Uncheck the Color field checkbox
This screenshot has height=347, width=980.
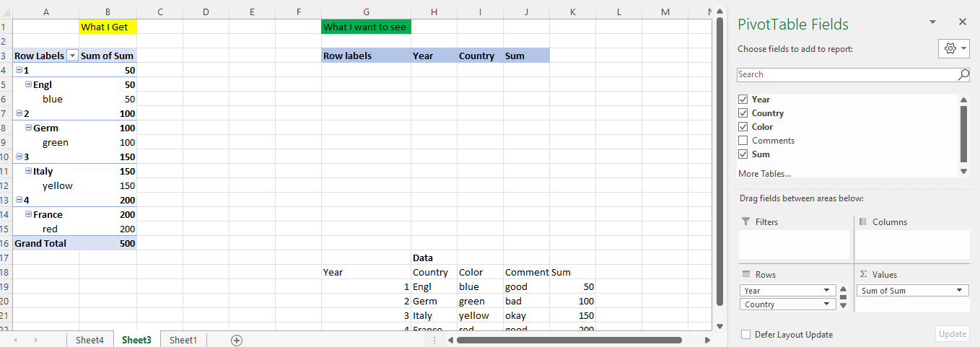[x=743, y=127]
